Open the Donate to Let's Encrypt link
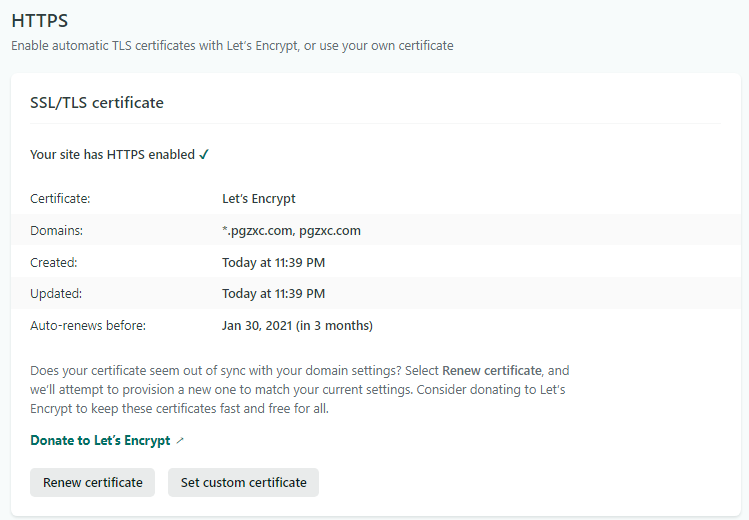749x520 pixels. [100, 440]
